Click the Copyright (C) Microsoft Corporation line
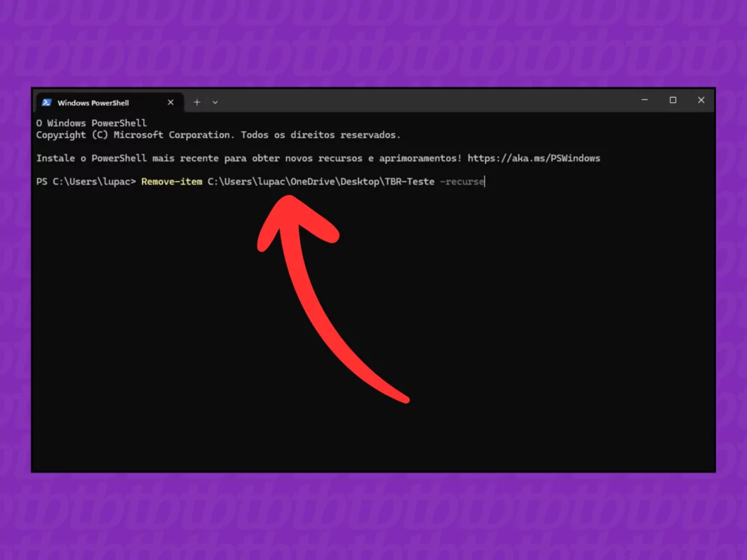This screenshot has width=747, height=560. pos(218,135)
